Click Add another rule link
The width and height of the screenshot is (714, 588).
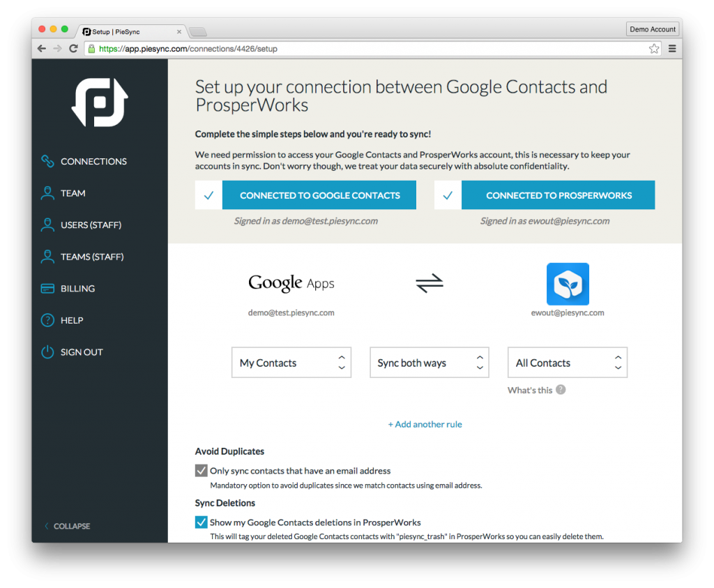tap(425, 425)
